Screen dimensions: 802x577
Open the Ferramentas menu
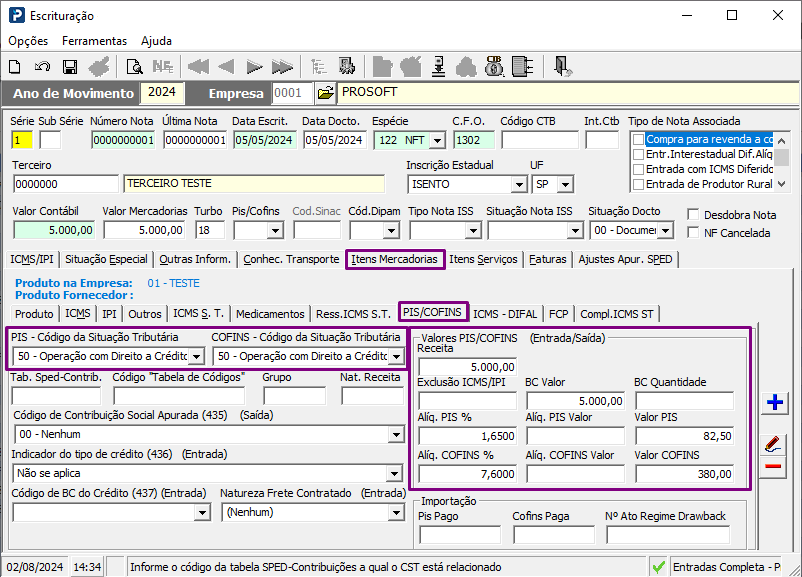[94, 41]
